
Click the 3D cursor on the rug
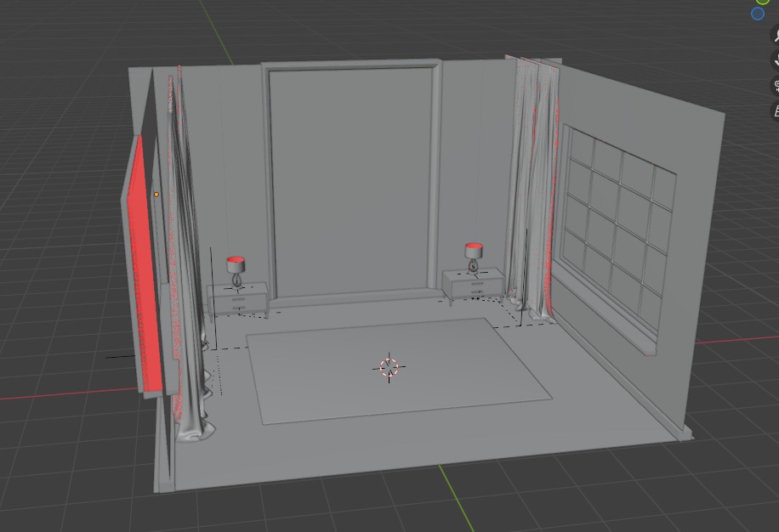pos(389,367)
